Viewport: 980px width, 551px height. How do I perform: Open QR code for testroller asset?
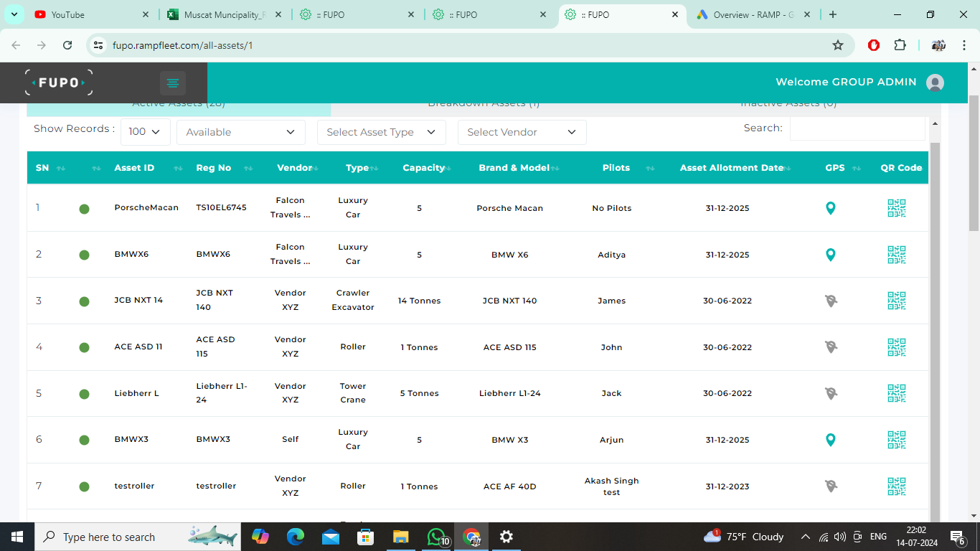pyautogui.click(x=896, y=486)
